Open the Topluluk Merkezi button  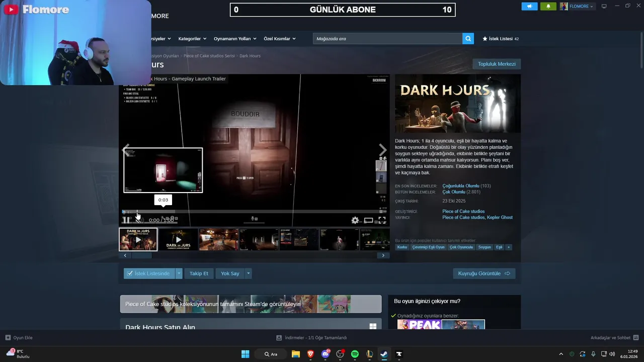(497, 64)
